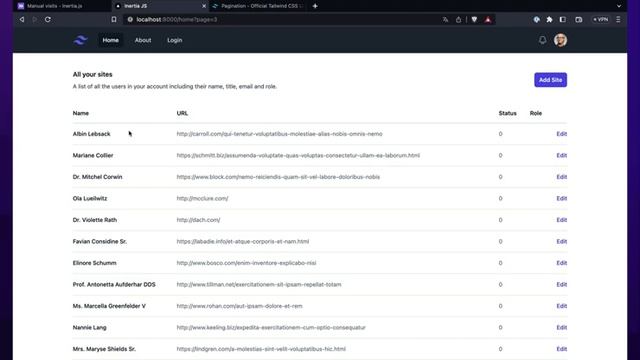Screen dimensions: 640x360
Task: Click the URL column header
Action: point(182,113)
